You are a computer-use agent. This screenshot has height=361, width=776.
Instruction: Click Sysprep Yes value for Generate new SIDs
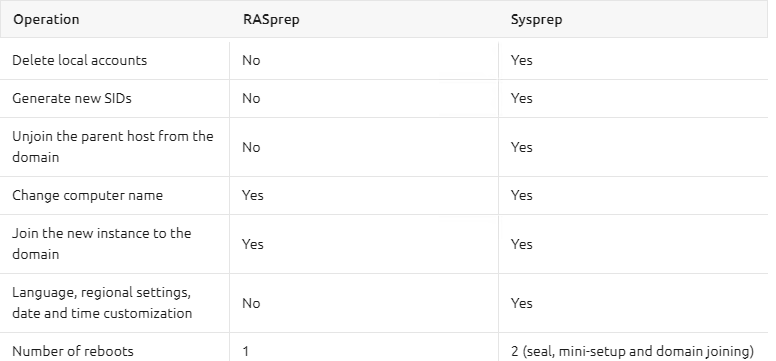(522, 99)
